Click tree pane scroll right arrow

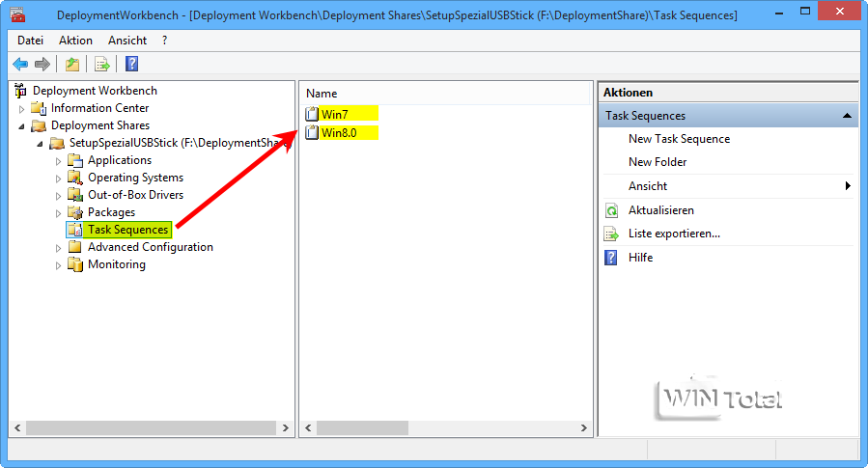tap(286, 427)
